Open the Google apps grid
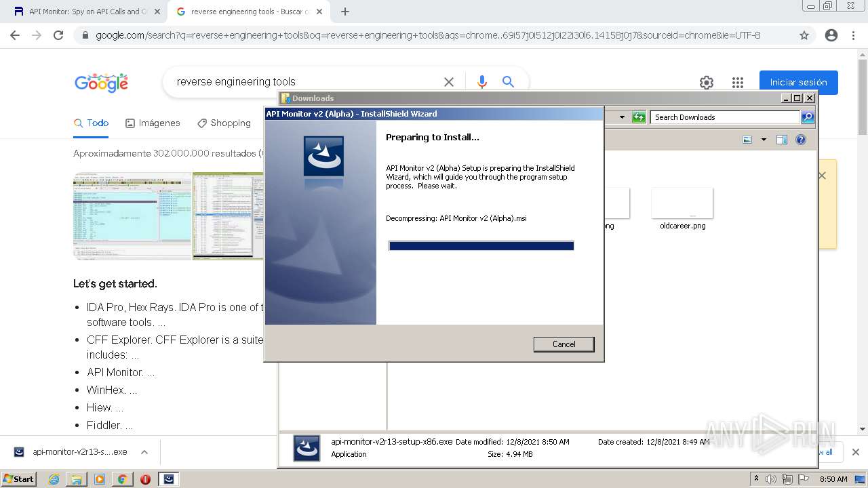This screenshot has height=488, width=868. (738, 83)
